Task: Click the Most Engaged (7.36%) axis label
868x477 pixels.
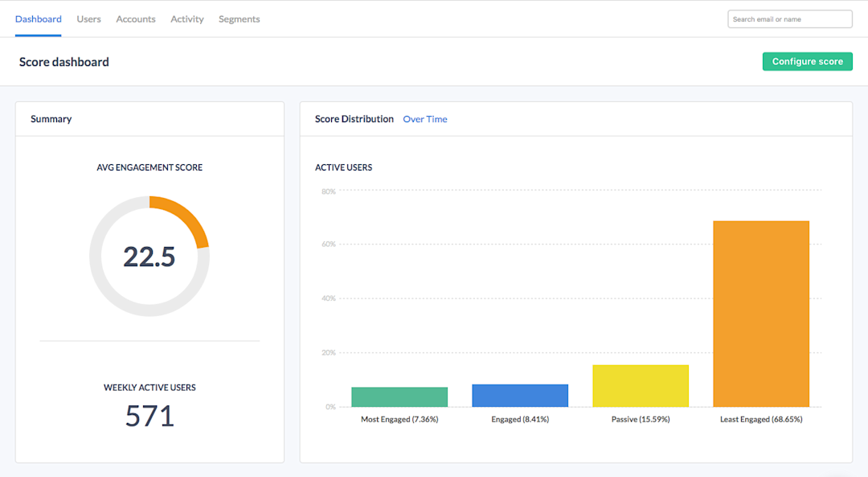Action: pyautogui.click(x=399, y=419)
